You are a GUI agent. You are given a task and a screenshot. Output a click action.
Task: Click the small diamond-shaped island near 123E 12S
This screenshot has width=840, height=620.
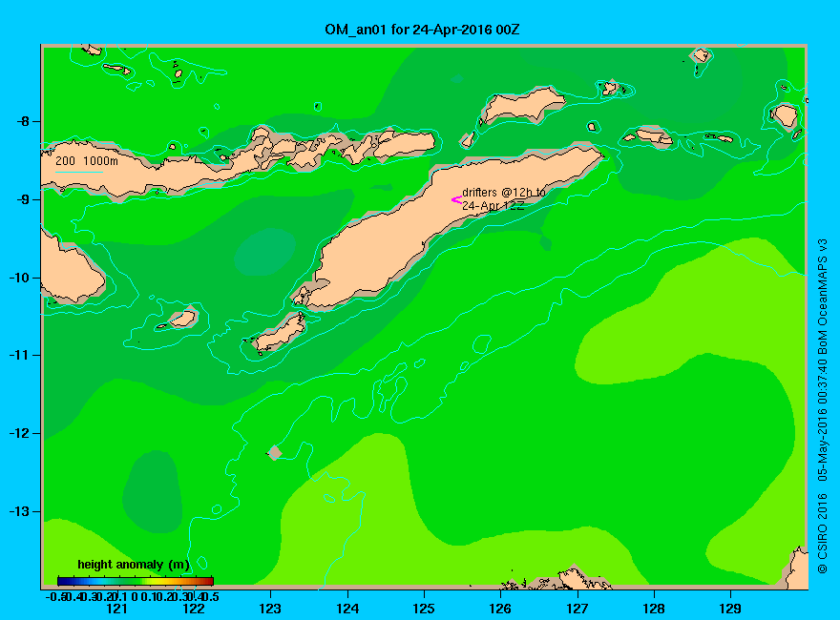275,452
